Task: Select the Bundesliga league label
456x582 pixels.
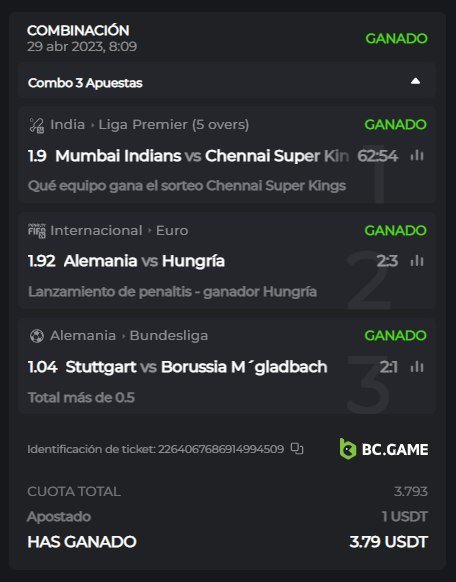Action: point(169,336)
